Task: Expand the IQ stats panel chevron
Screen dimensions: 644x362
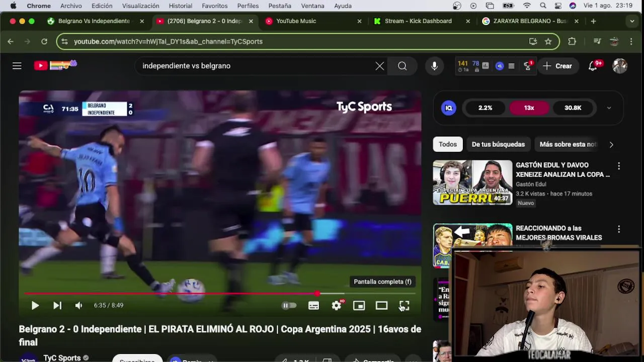Action: [609, 108]
